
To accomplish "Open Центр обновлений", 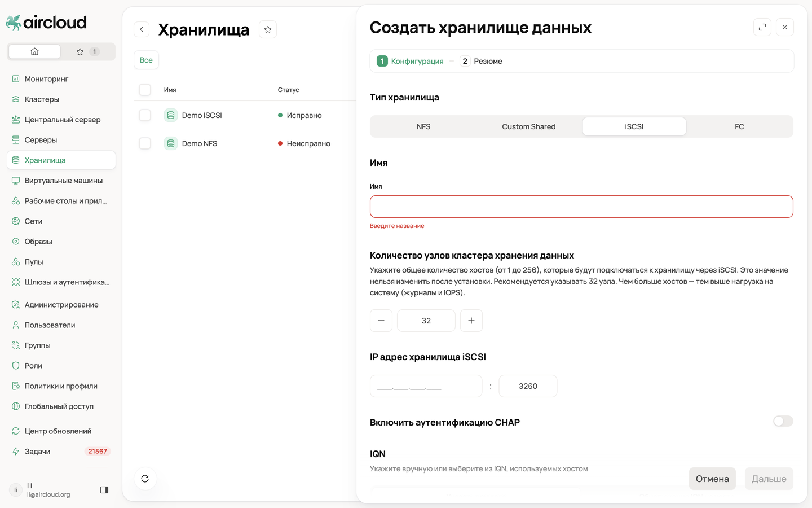I will click(61, 431).
